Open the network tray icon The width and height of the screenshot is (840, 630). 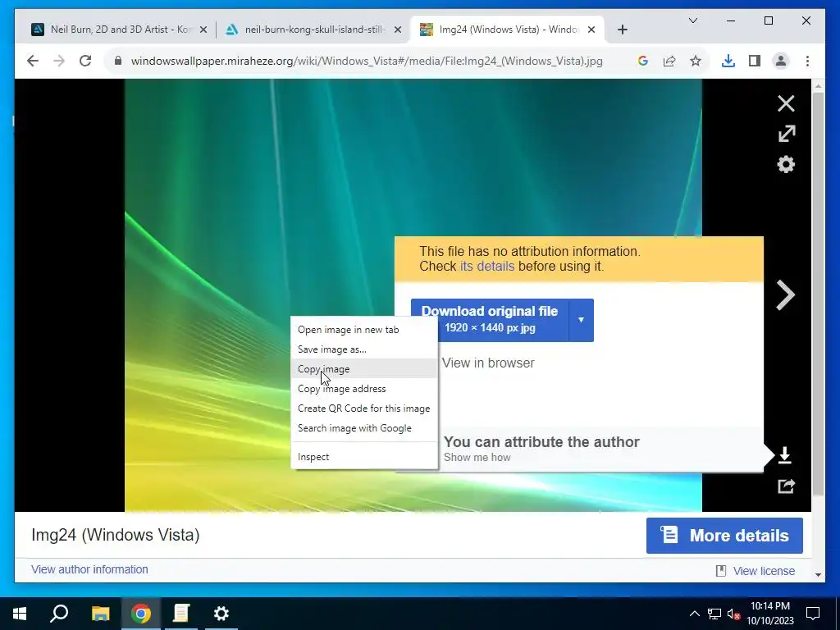[714, 614]
